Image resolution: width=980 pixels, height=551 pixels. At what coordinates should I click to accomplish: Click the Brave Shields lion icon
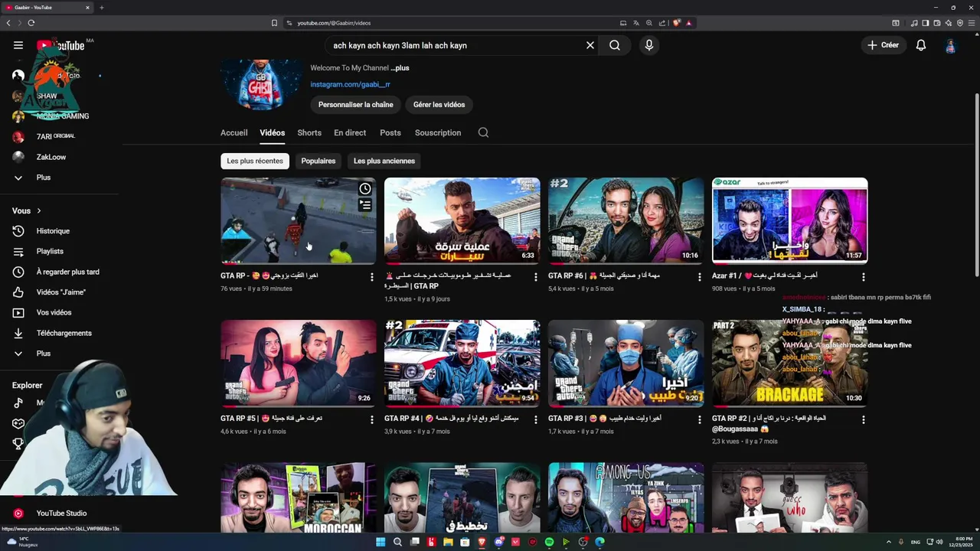click(x=677, y=23)
